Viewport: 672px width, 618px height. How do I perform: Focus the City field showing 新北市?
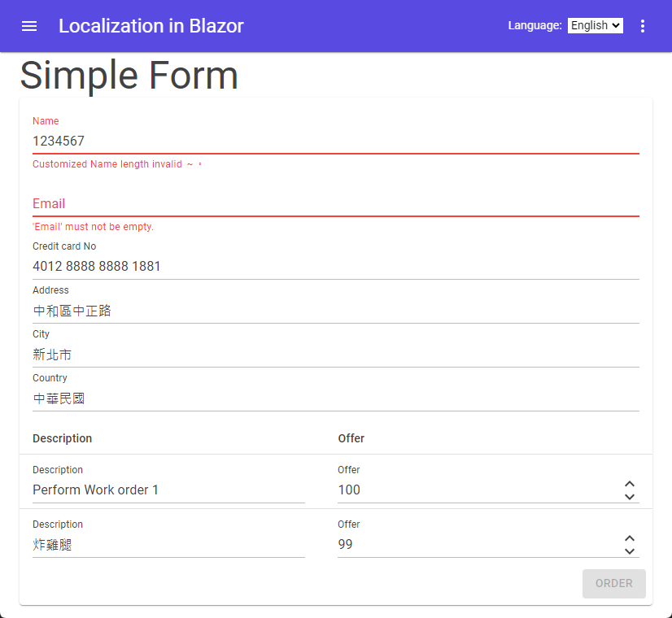tap(335, 355)
